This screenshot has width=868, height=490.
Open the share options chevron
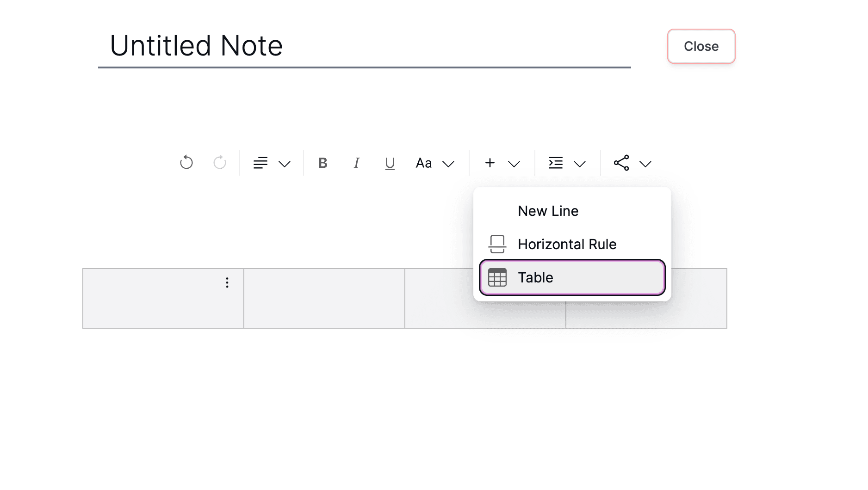[x=645, y=164]
